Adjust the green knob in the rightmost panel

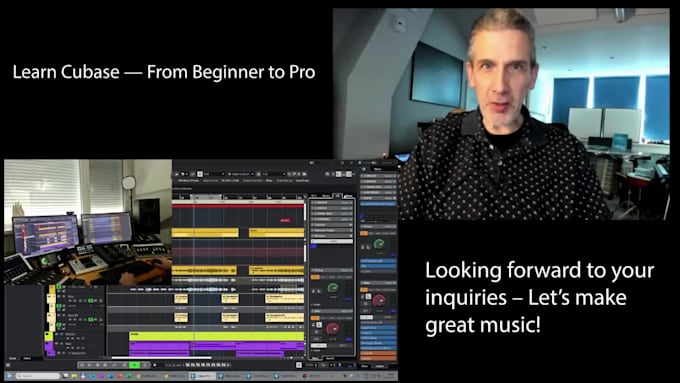[379, 244]
